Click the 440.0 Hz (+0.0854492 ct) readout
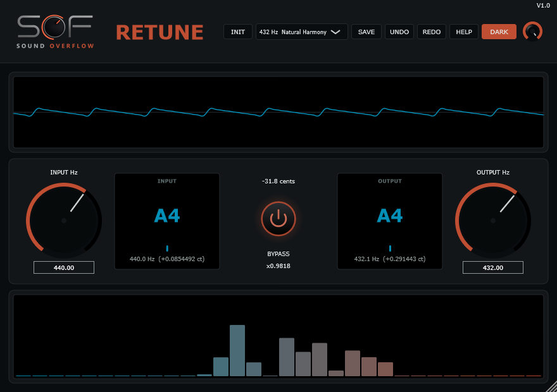This screenshot has height=392, width=557. tap(167, 259)
